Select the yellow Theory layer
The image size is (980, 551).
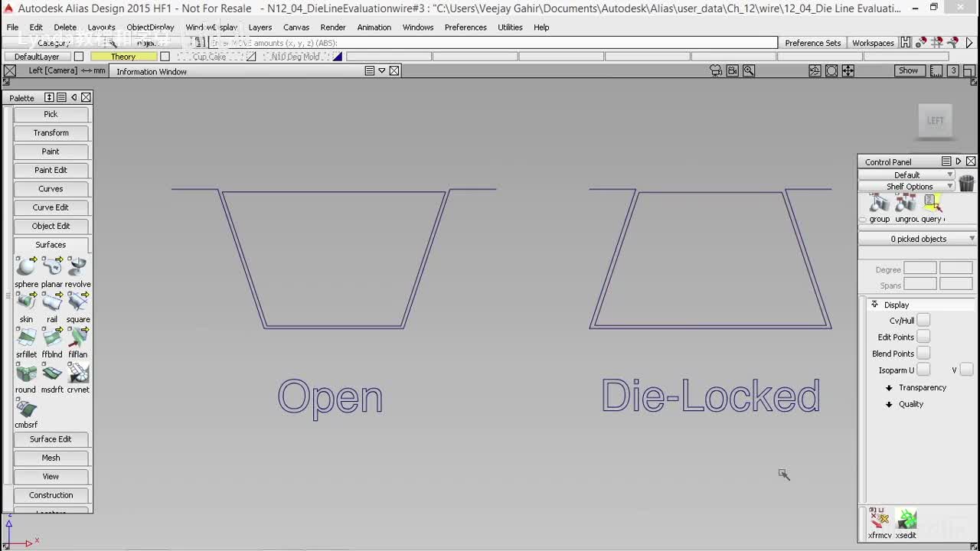click(x=123, y=57)
